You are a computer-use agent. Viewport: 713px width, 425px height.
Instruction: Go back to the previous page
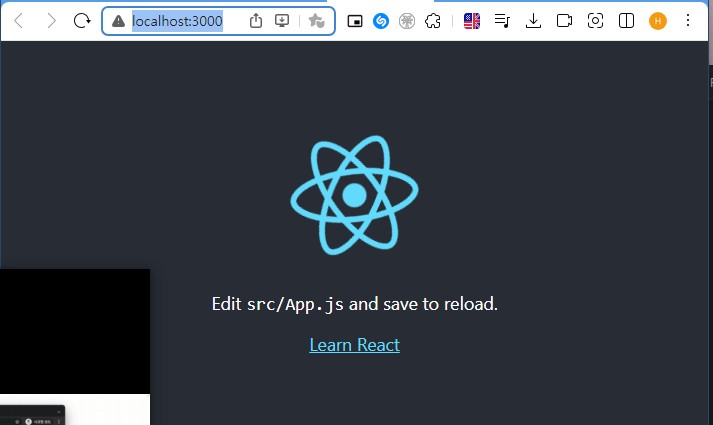(19, 20)
